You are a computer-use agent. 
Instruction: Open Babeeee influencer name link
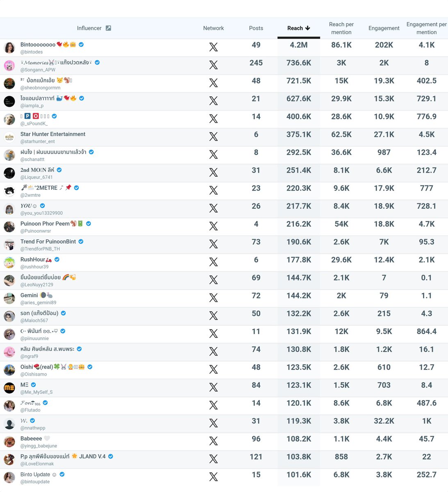click(x=31, y=439)
